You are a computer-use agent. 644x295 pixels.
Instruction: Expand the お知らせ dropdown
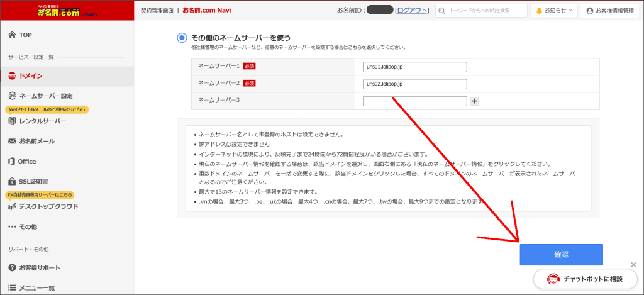(x=554, y=10)
